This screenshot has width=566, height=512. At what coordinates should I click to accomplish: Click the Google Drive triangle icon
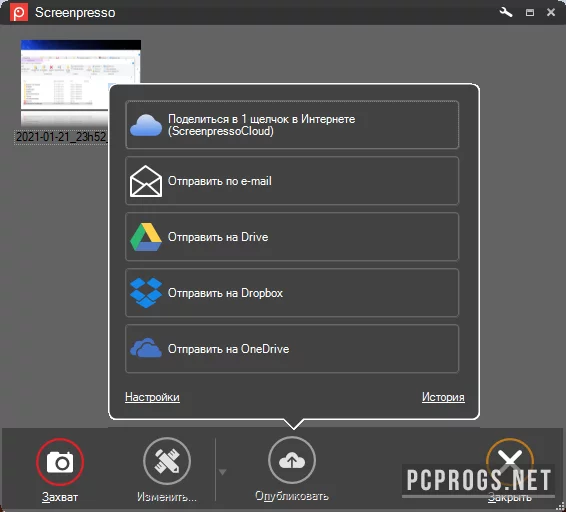(146, 237)
